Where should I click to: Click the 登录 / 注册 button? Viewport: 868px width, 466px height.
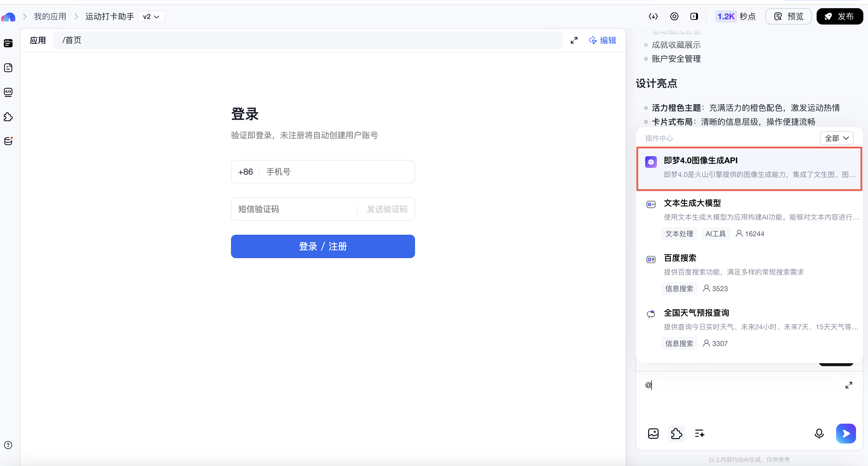click(x=322, y=246)
